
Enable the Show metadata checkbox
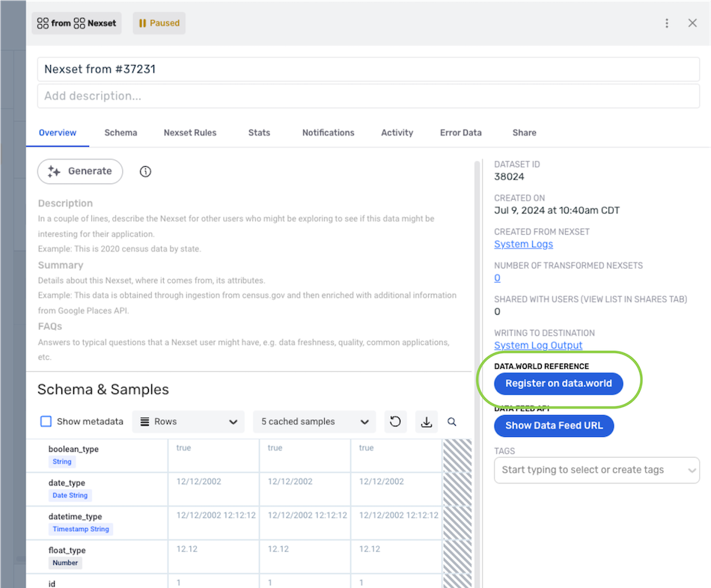[46, 422]
